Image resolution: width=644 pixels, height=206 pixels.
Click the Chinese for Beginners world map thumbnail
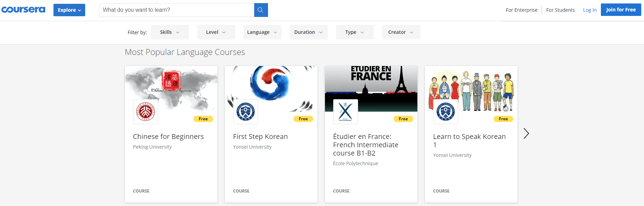pyautogui.click(x=171, y=88)
